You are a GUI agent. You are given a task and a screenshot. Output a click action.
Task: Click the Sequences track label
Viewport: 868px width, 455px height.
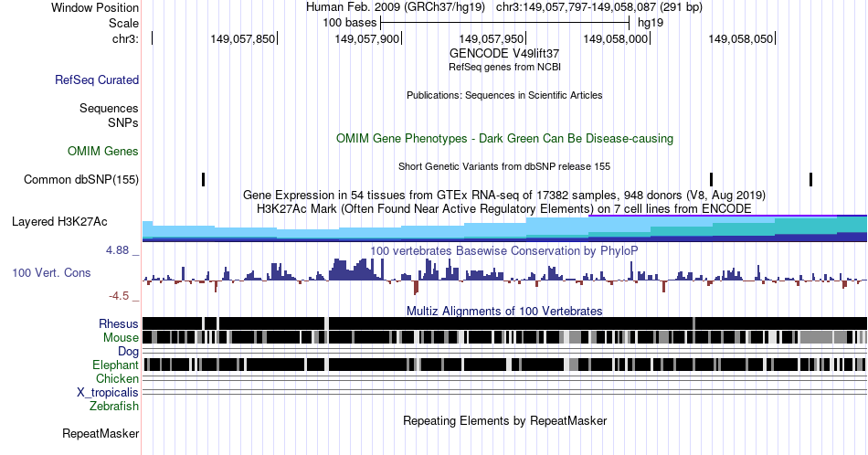pyautogui.click(x=109, y=108)
